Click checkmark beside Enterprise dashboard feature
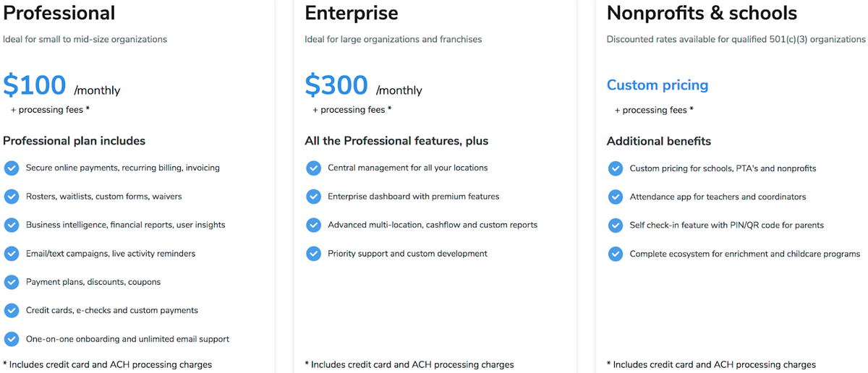868x373 pixels. click(313, 197)
